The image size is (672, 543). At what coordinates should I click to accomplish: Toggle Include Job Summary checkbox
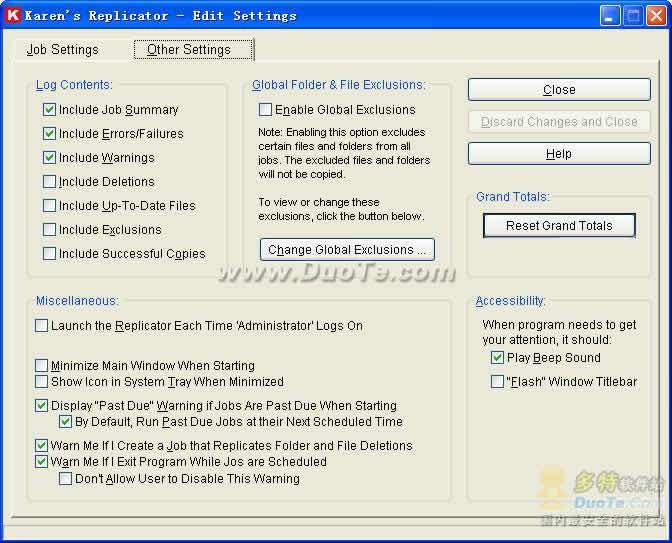pyautogui.click(x=49, y=110)
